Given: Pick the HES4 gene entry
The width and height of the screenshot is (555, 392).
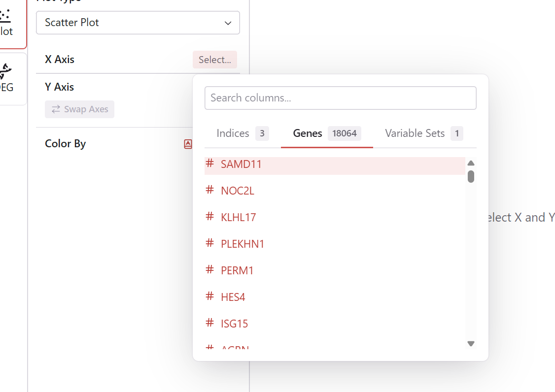Looking at the screenshot, I should [x=233, y=297].
